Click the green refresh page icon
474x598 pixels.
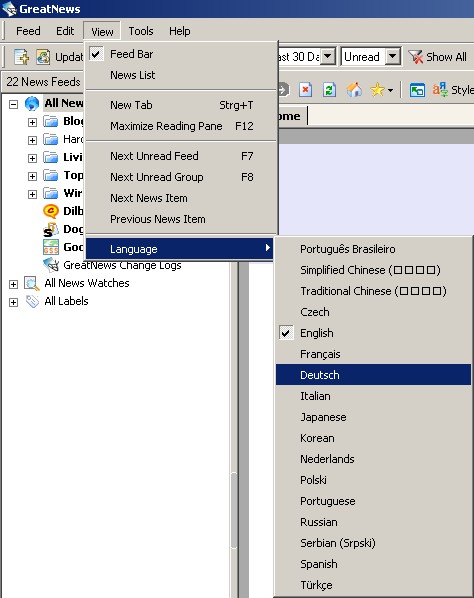[329, 90]
